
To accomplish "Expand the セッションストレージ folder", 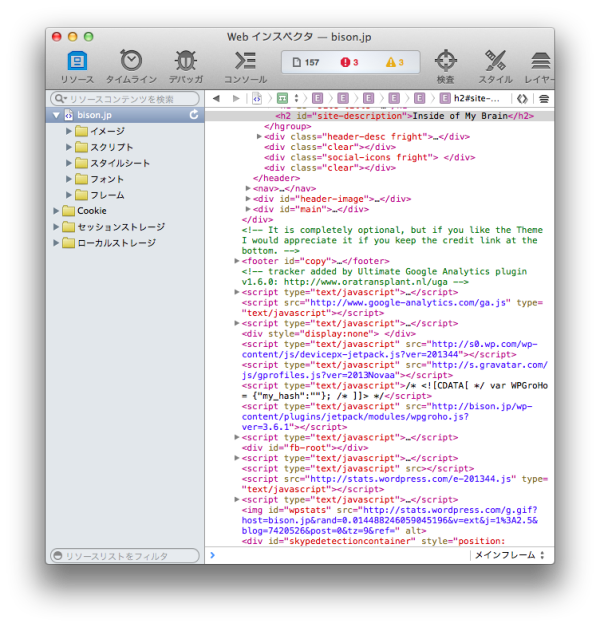I will (x=56, y=227).
